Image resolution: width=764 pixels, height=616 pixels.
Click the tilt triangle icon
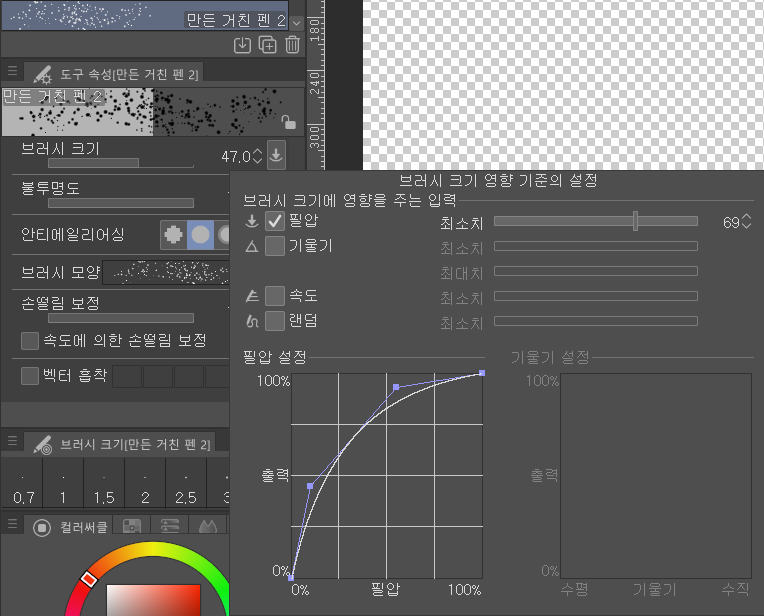coord(252,247)
